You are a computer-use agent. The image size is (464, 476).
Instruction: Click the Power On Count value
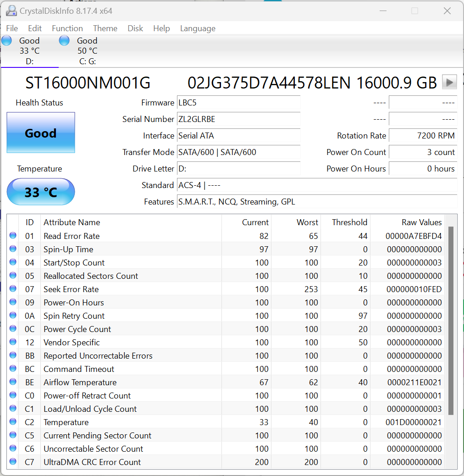(423, 152)
